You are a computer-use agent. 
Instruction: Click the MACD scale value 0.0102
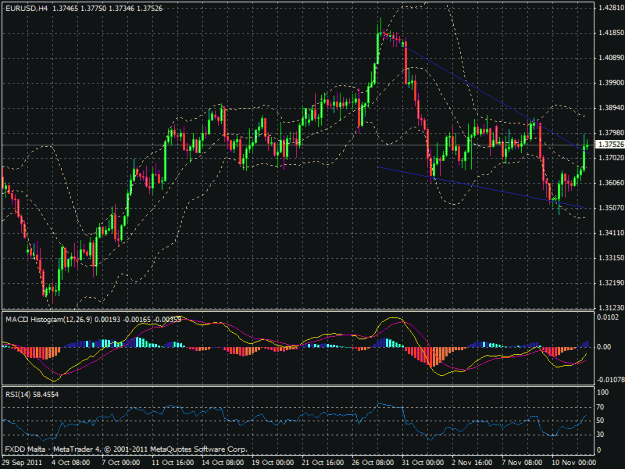click(606, 317)
